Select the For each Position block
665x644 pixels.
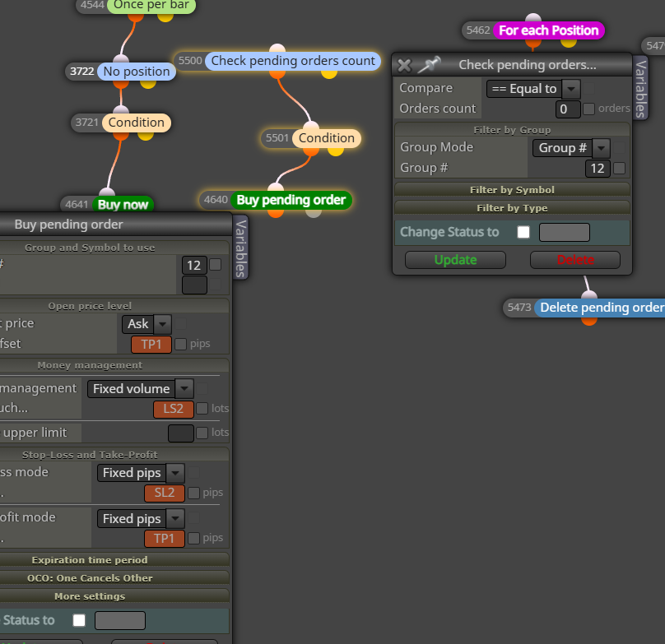click(548, 30)
